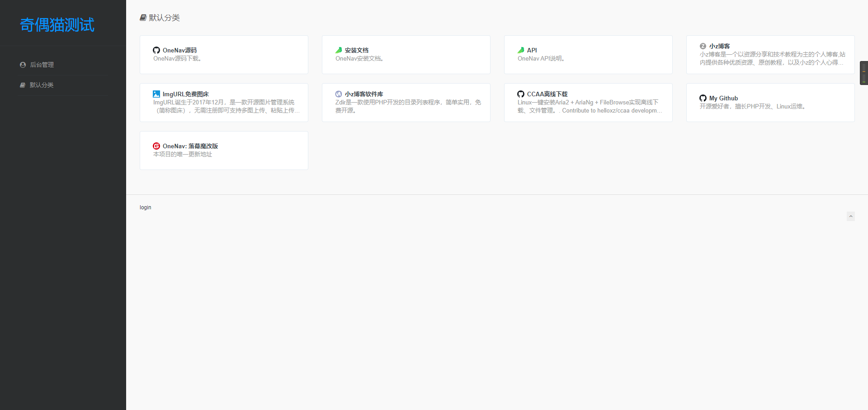
Task: Click the CCAA description mentioning Aria2
Action: point(590,106)
